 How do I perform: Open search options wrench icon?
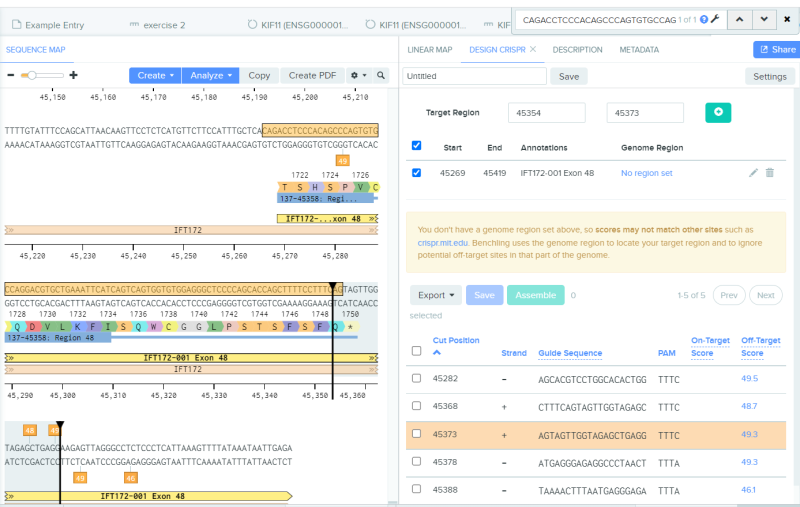click(715, 19)
